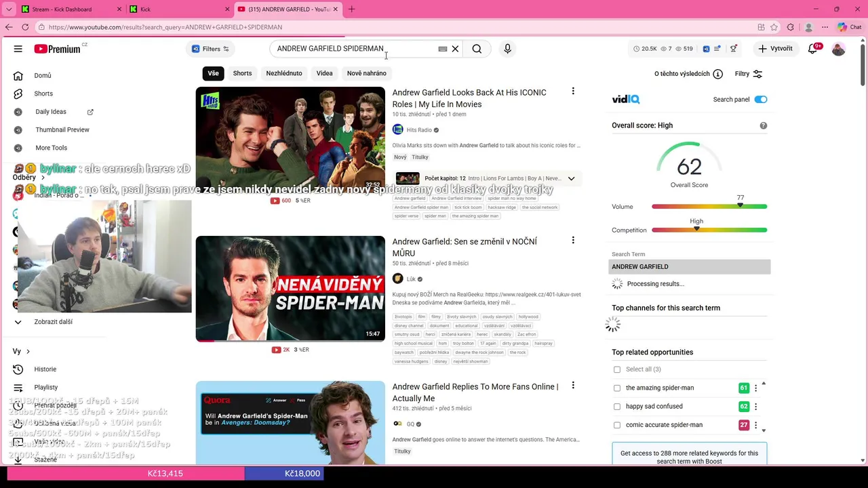This screenshot has width=868, height=488.
Task: Open more options for the amazing spider-man
Action: click(755, 388)
